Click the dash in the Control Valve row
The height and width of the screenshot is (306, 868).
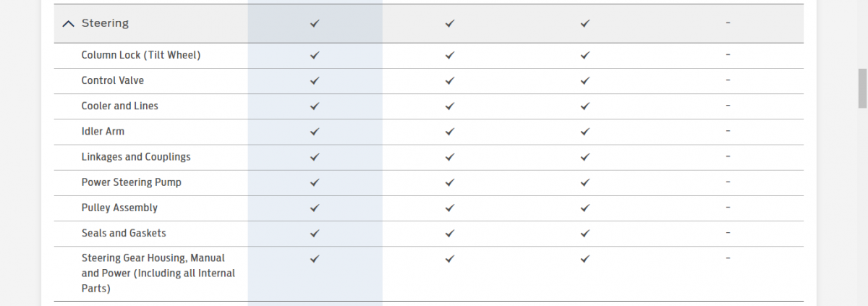pos(728,80)
